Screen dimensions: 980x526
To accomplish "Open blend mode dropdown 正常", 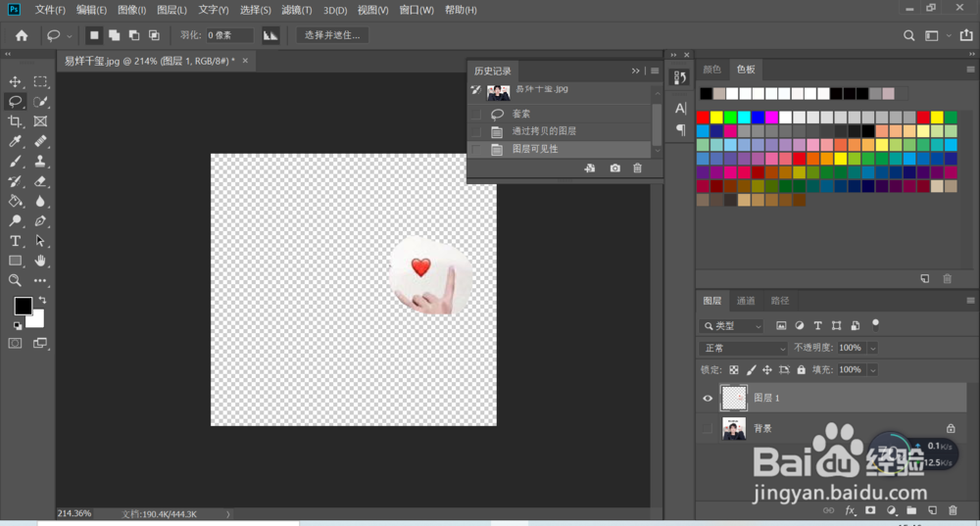I will pos(743,348).
